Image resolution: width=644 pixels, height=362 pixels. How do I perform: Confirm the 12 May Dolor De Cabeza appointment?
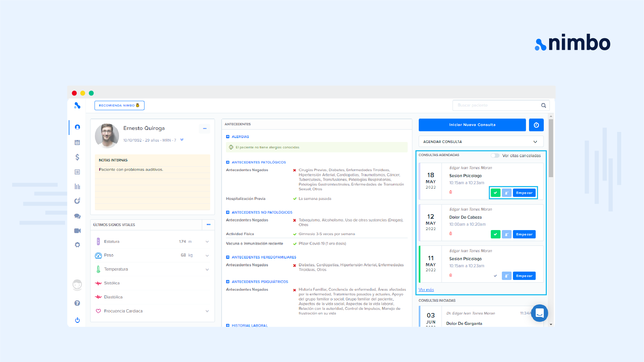point(495,234)
